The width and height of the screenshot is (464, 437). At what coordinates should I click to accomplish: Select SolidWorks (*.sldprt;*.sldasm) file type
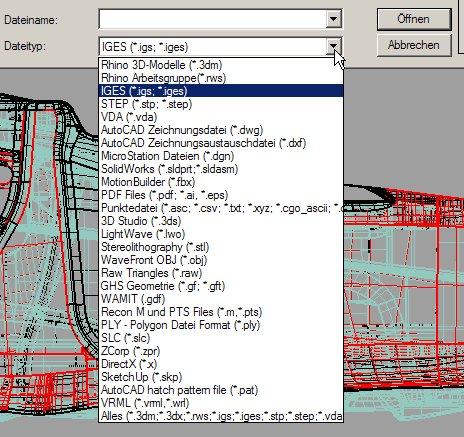click(221, 169)
